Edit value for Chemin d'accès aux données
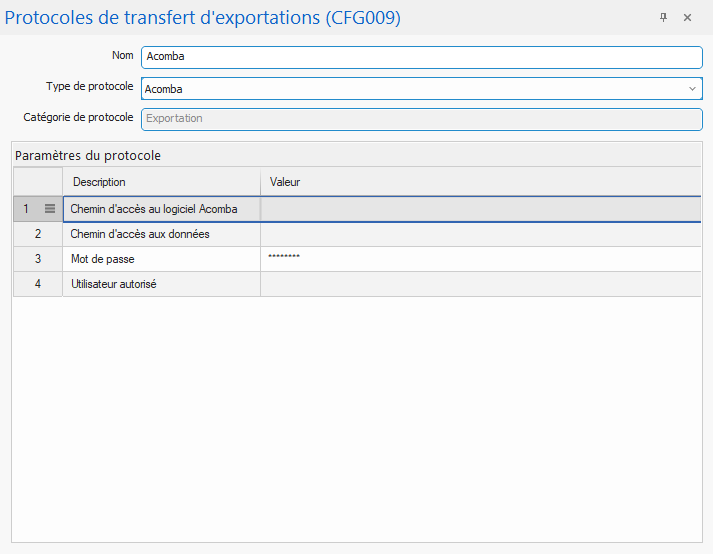 pos(480,234)
